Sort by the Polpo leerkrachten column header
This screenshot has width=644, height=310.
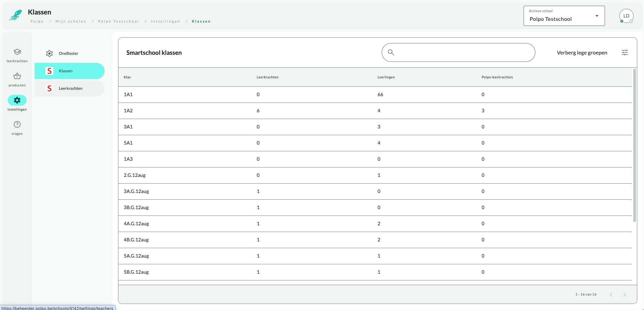tap(497, 77)
